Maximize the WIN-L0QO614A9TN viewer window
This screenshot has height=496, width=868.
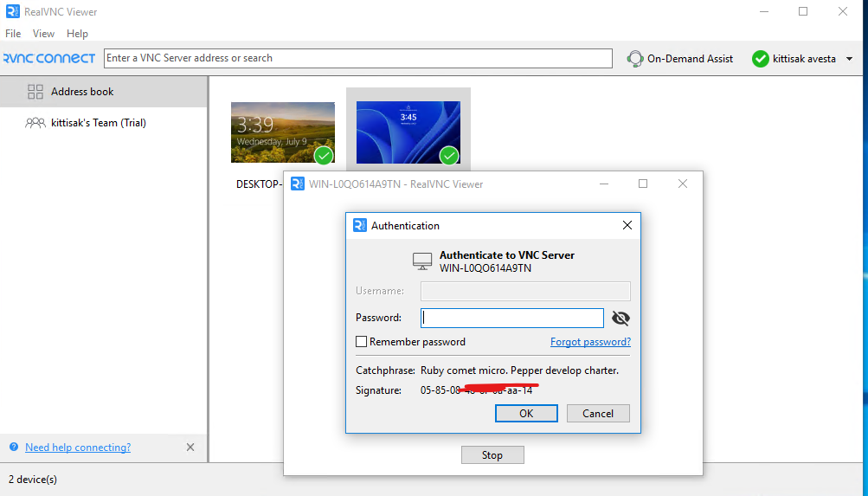[x=643, y=184]
